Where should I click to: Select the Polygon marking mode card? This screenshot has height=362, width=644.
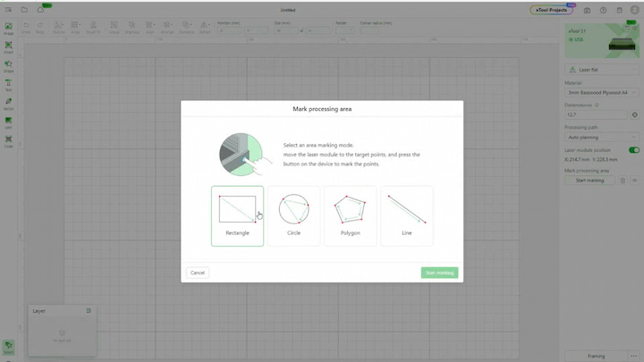(x=351, y=216)
